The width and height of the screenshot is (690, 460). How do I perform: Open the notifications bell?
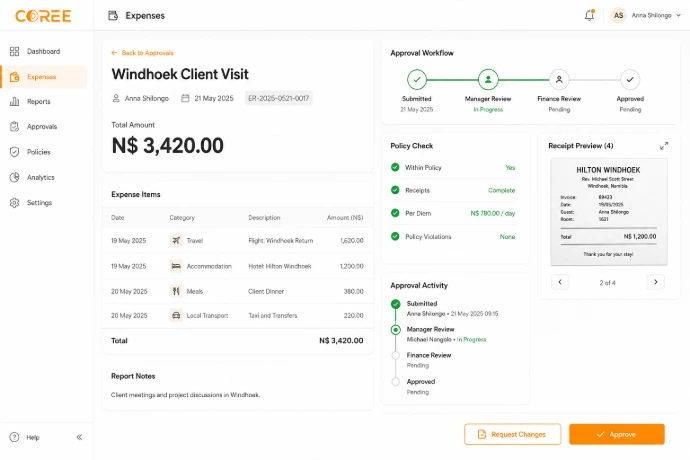coord(589,15)
